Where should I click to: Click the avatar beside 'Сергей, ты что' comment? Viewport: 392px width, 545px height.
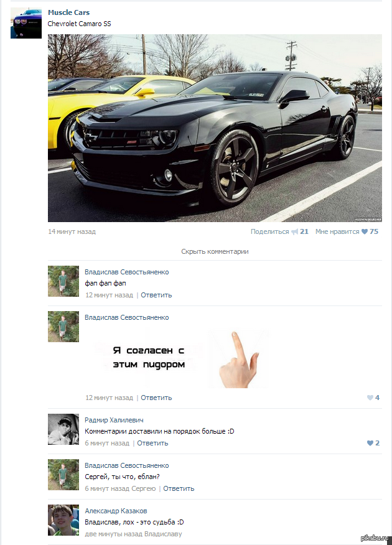pos(63,475)
